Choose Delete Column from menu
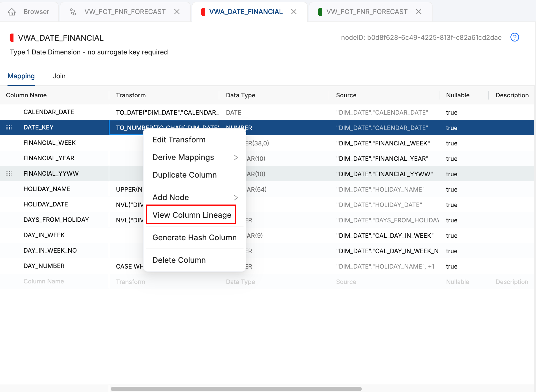 point(179,260)
